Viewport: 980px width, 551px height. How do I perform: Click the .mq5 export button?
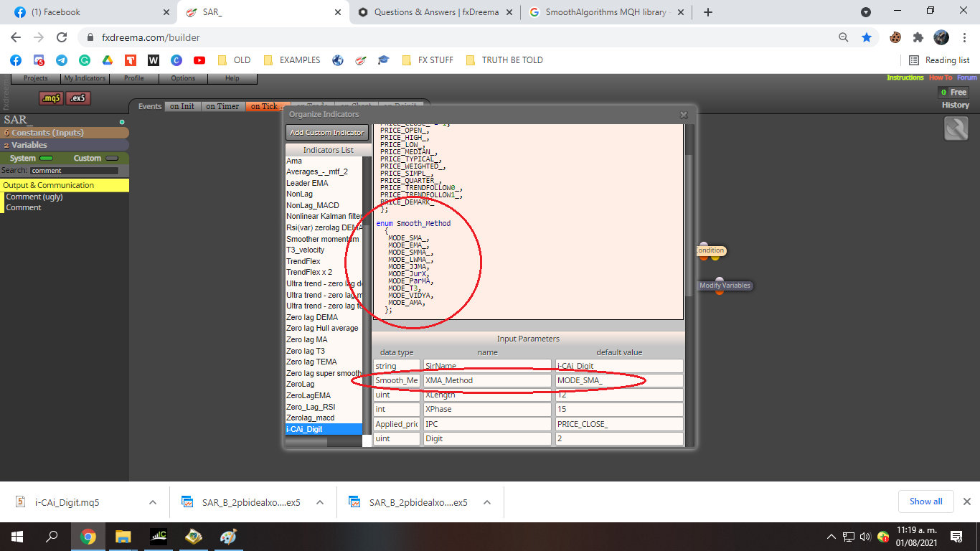[51, 98]
